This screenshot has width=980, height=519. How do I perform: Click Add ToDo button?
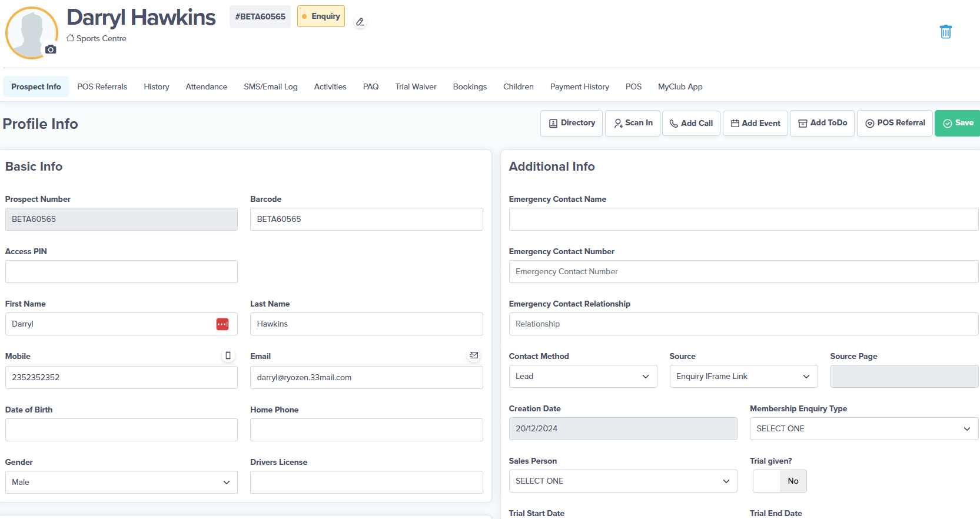click(x=822, y=123)
